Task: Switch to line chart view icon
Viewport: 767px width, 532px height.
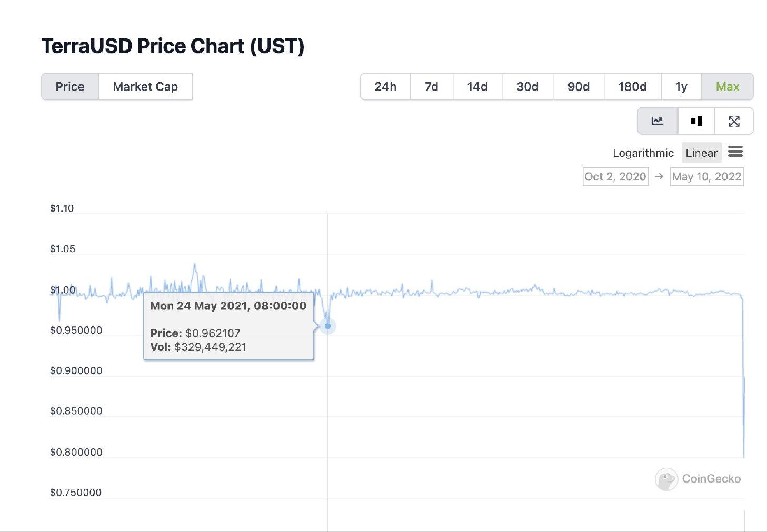Action: coord(657,121)
